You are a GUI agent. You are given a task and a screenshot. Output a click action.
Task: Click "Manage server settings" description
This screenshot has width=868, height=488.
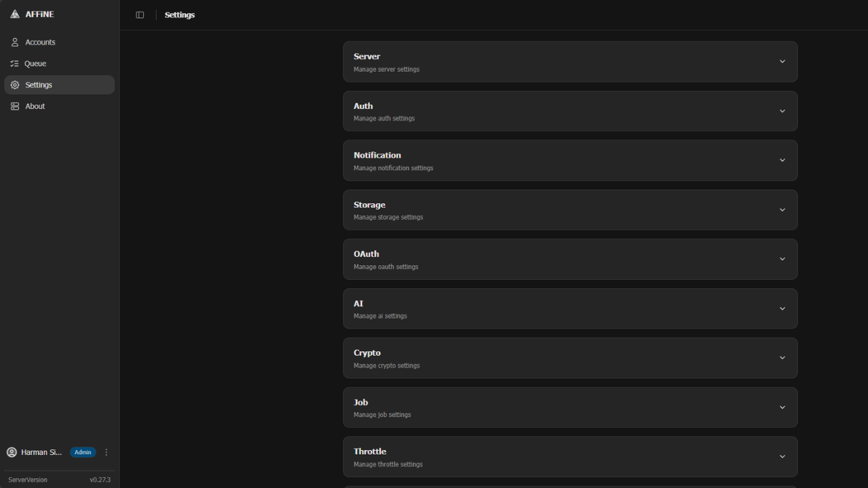tap(387, 69)
